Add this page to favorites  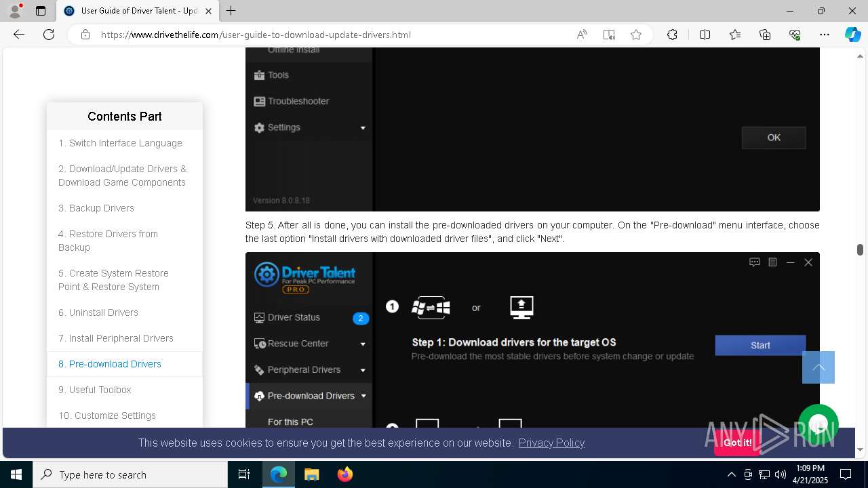point(636,35)
